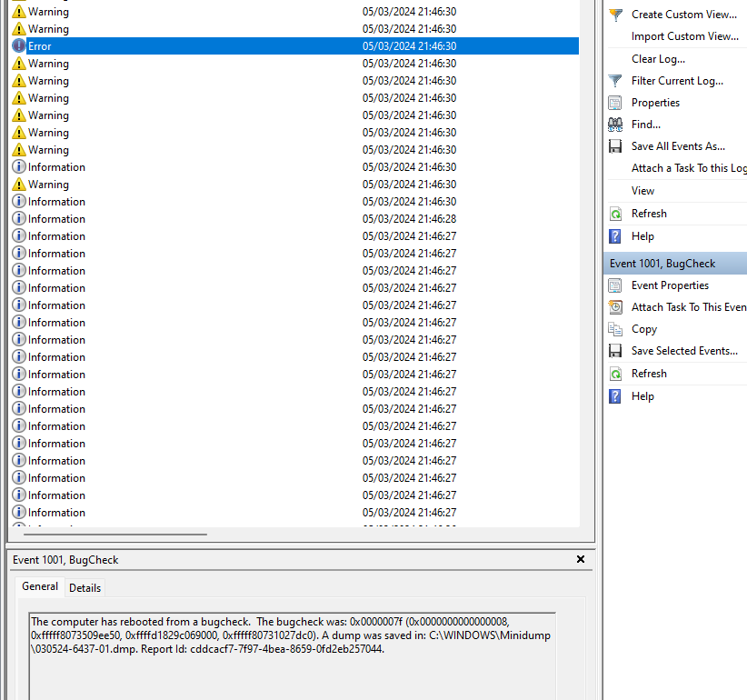Click Import Custom View... action

[x=684, y=36]
